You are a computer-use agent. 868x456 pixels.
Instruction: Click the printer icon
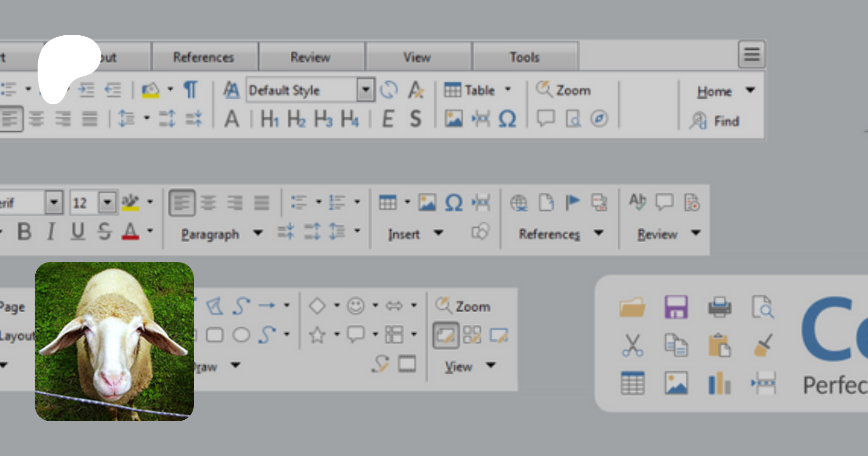coord(719,307)
